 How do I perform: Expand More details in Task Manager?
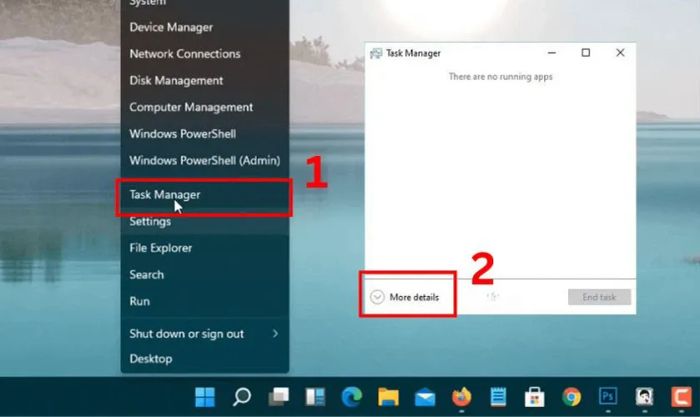pos(405,297)
